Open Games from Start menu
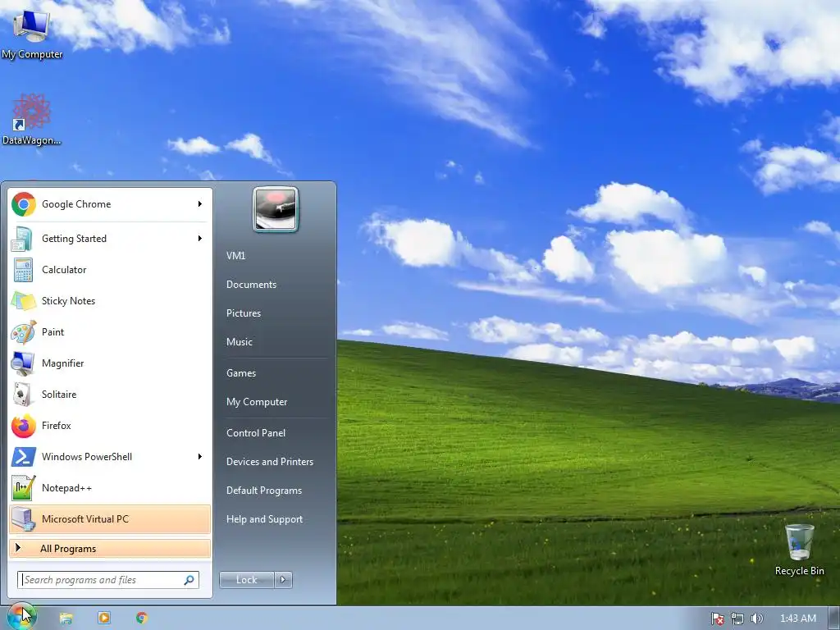This screenshot has height=630, width=840. point(241,373)
